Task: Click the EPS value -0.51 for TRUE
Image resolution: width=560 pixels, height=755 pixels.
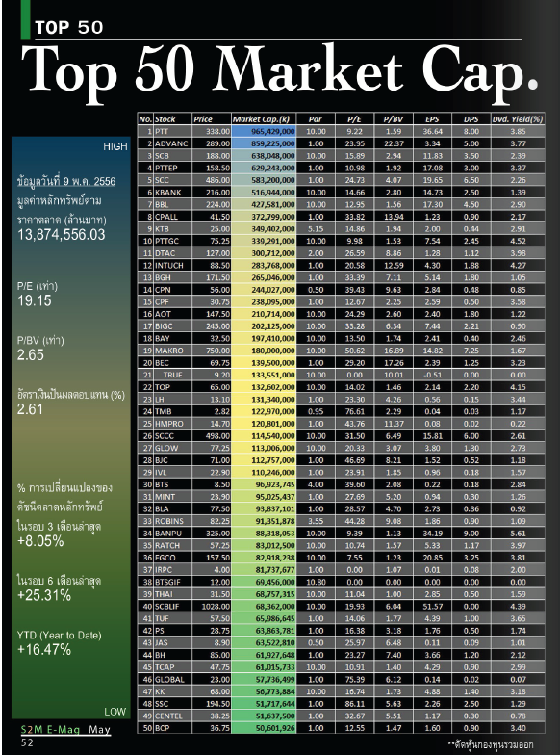Action: pos(433,375)
